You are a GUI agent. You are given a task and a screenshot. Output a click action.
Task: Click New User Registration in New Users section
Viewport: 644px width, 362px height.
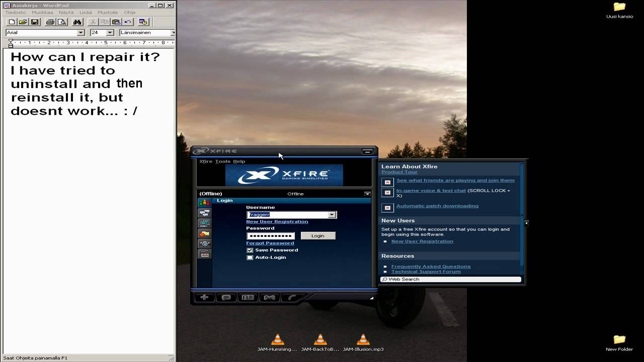422,241
